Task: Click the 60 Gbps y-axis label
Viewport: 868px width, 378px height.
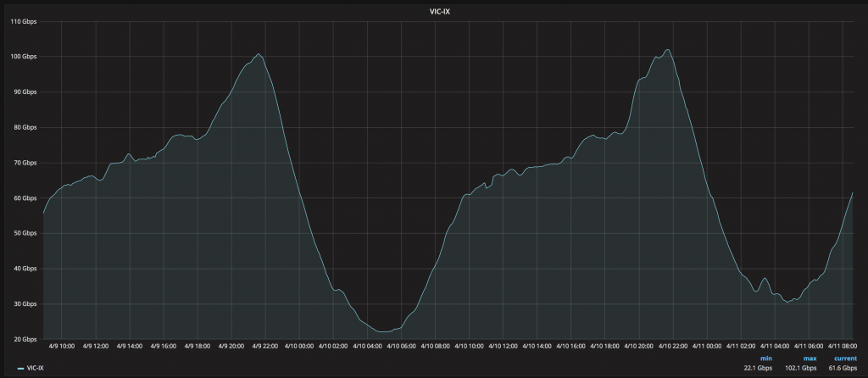Action: coord(25,197)
